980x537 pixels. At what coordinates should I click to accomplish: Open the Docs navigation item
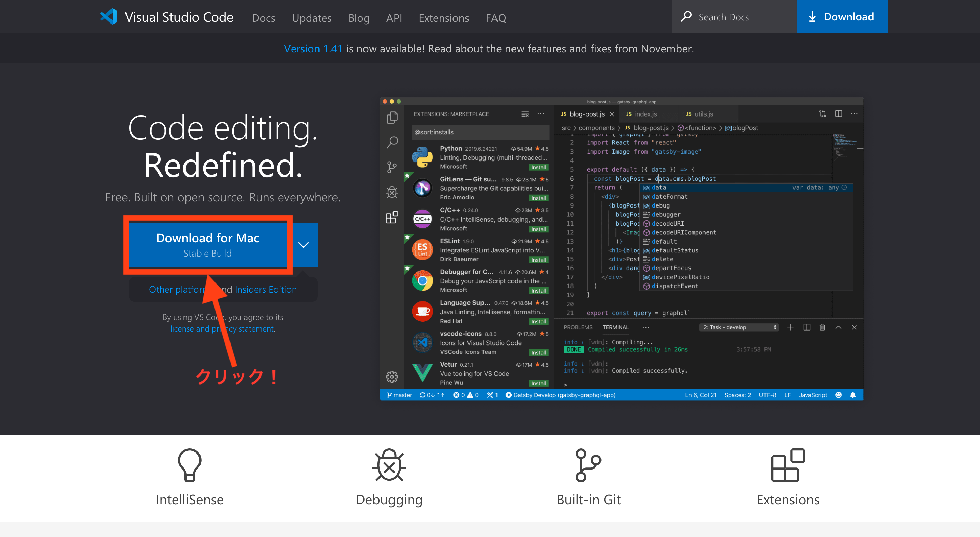tap(264, 18)
